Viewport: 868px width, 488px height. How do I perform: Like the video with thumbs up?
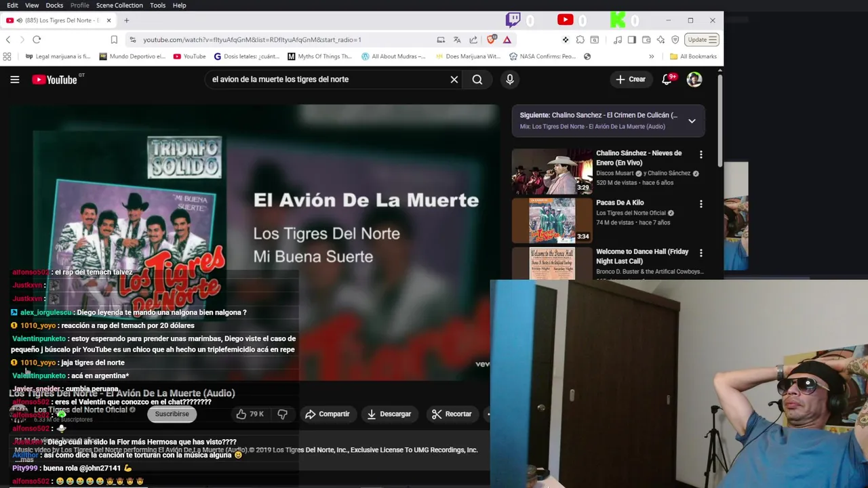(x=249, y=414)
